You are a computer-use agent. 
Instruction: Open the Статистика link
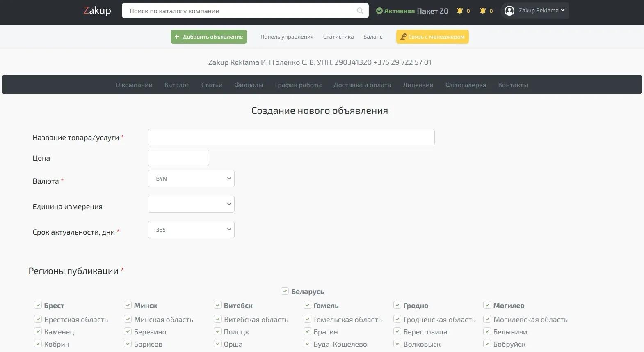338,37
